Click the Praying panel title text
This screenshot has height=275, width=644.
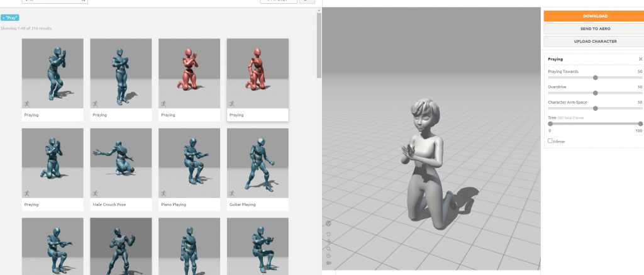pyautogui.click(x=555, y=60)
